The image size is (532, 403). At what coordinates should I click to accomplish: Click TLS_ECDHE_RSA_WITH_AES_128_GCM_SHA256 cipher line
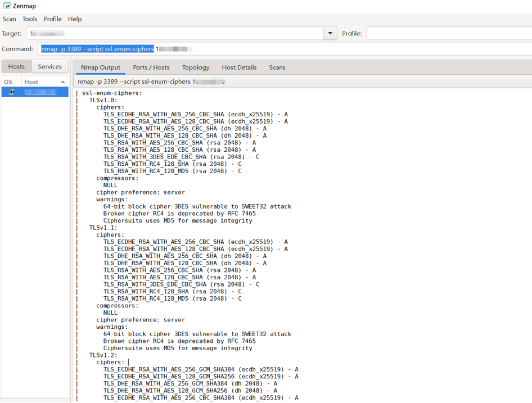pos(201,377)
